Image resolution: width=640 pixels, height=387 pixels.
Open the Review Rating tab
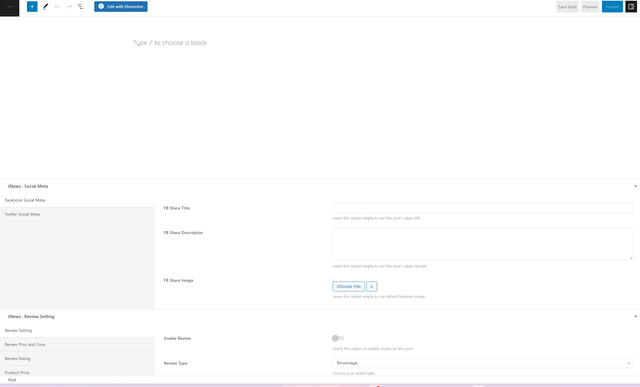[77, 358]
